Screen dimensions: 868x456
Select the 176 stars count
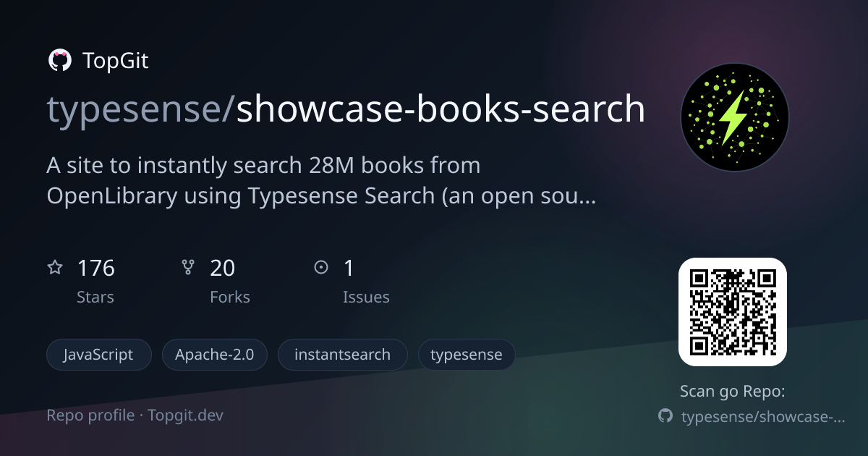[x=96, y=269]
